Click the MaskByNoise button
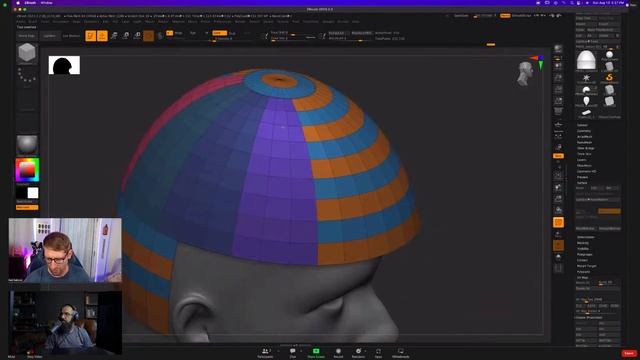 coord(586,229)
